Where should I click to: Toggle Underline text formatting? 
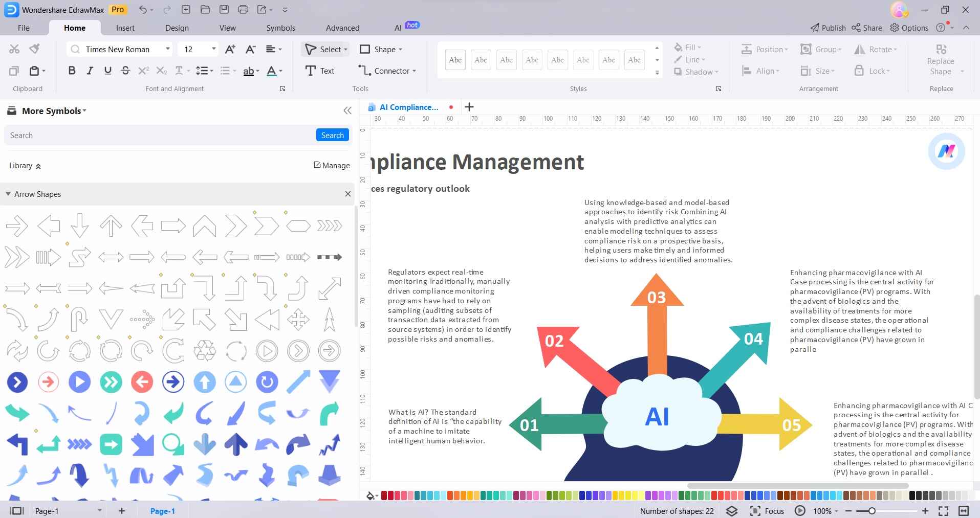pyautogui.click(x=107, y=71)
